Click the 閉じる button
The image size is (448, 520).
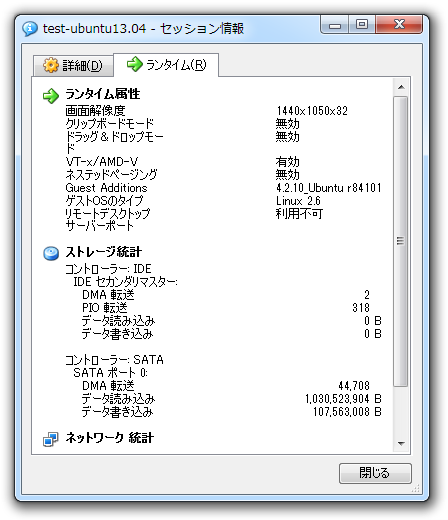point(375,473)
